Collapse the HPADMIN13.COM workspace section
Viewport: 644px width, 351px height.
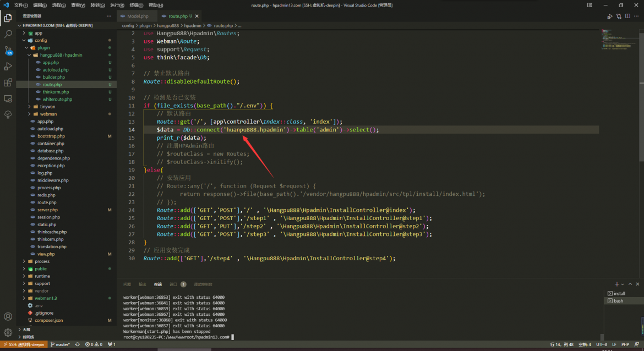click(57, 25)
